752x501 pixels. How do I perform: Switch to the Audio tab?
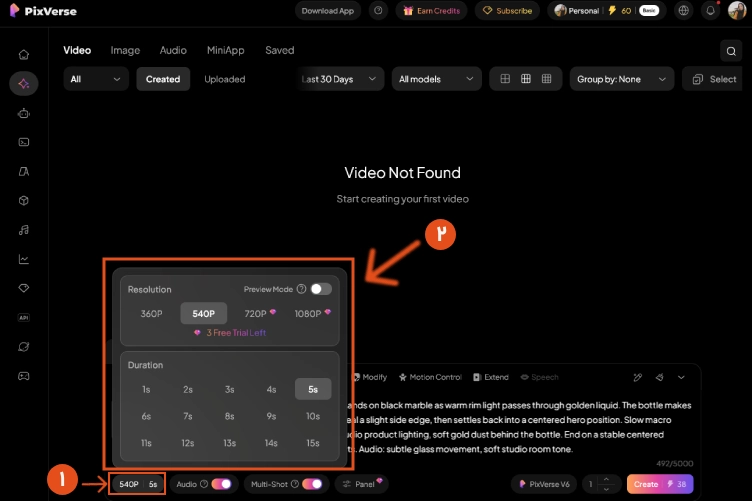tap(173, 50)
